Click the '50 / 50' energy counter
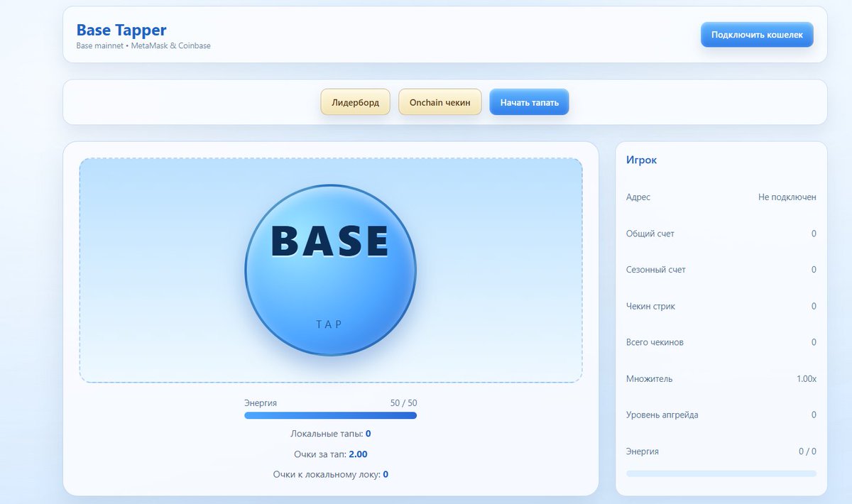This screenshot has width=852, height=504. (x=403, y=402)
